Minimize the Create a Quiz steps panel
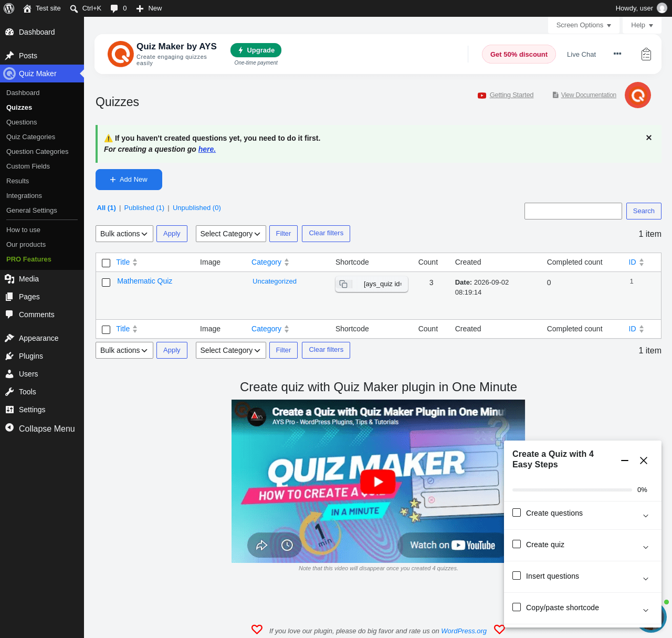 coord(625,461)
